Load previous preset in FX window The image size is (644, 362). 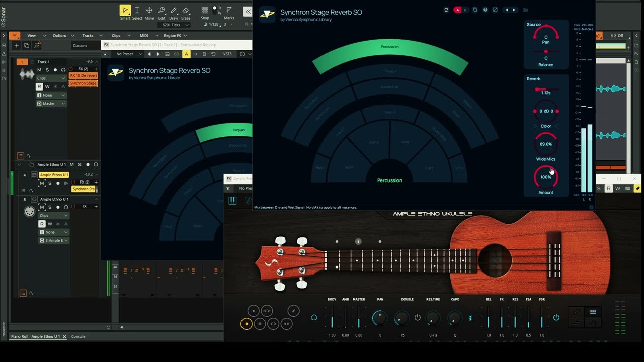click(x=149, y=54)
